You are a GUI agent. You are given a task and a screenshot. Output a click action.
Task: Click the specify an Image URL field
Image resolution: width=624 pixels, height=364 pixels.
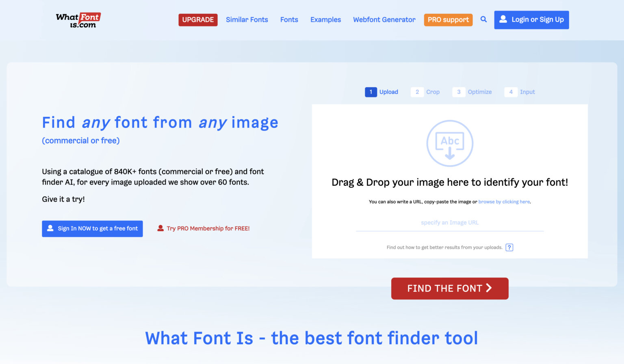[449, 222]
